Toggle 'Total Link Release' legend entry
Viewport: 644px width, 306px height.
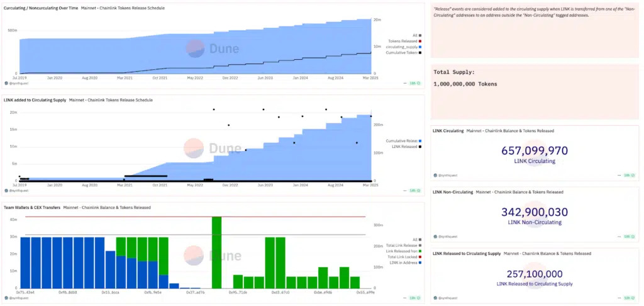404,245
